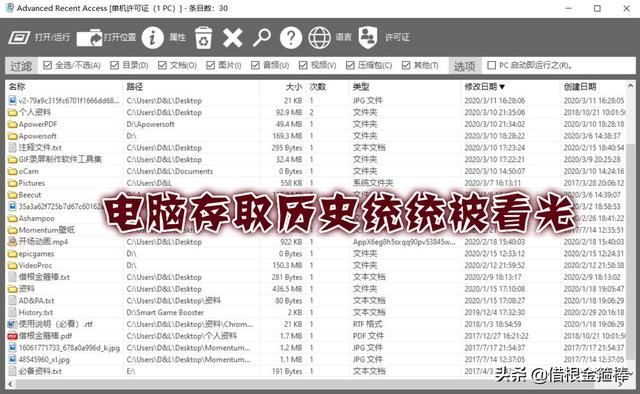Click the vertical scrollbar up arrow
The image size is (640, 394).
tap(631, 86)
